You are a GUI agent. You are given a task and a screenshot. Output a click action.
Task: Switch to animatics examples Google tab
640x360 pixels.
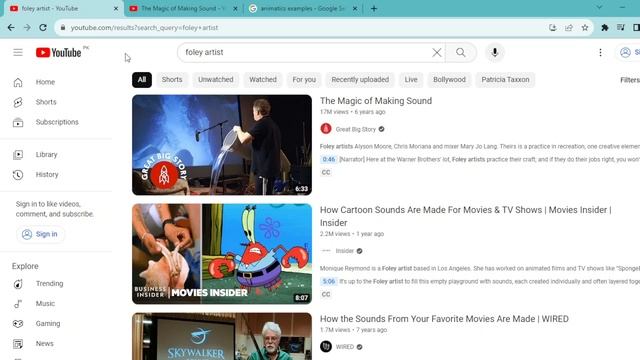pyautogui.click(x=302, y=8)
